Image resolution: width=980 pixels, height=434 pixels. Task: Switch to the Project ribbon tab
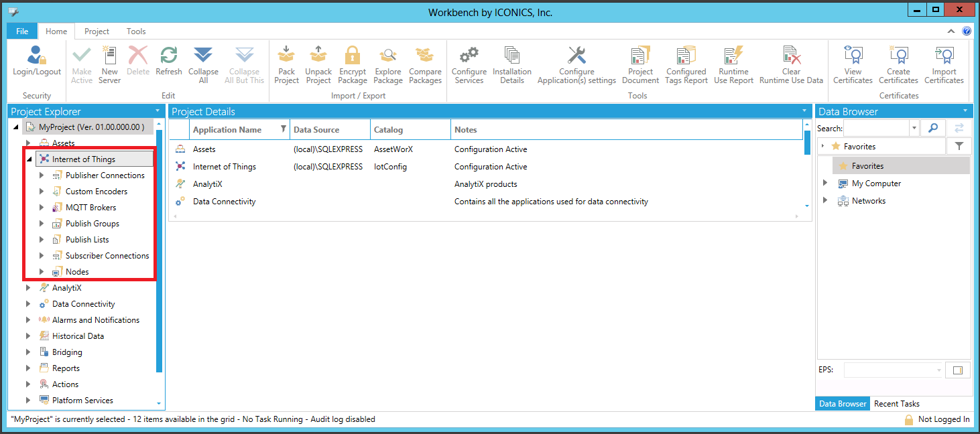pyautogui.click(x=97, y=31)
